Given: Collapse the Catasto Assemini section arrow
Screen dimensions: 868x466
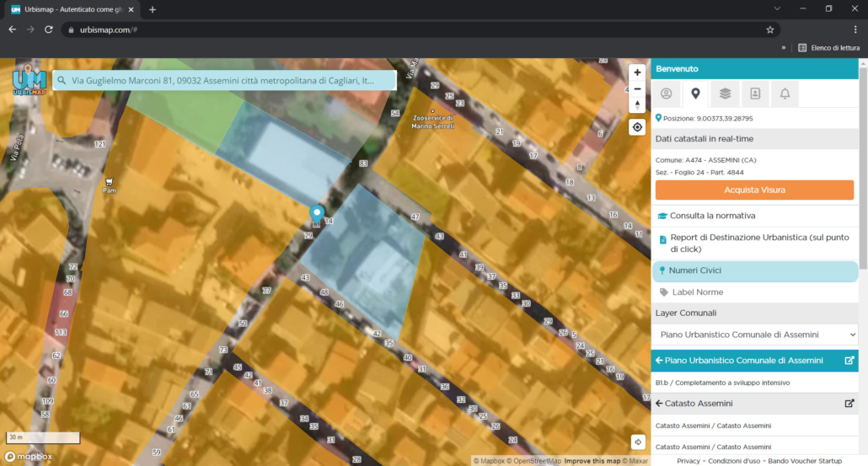Looking at the screenshot, I should pos(659,404).
